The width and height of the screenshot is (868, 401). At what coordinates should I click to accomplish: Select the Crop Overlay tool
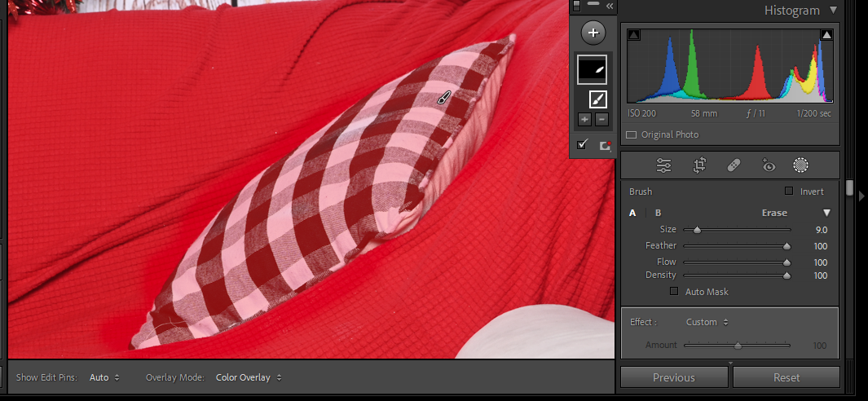tap(700, 165)
